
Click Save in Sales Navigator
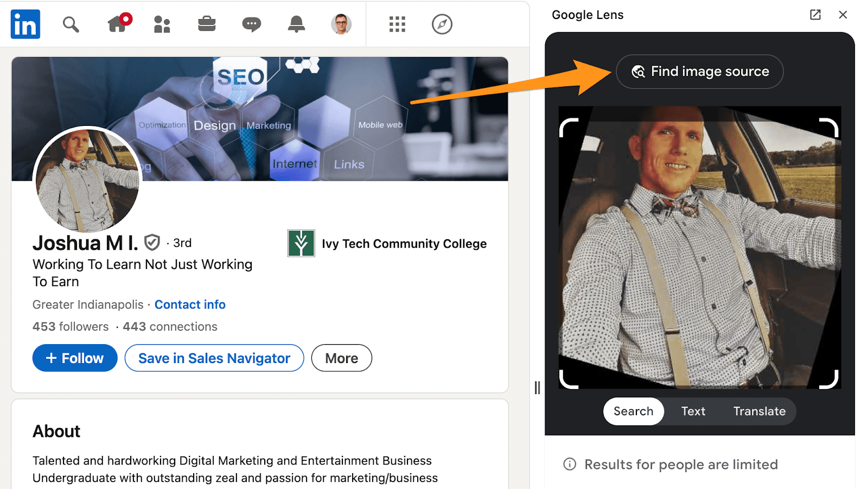click(214, 358)
